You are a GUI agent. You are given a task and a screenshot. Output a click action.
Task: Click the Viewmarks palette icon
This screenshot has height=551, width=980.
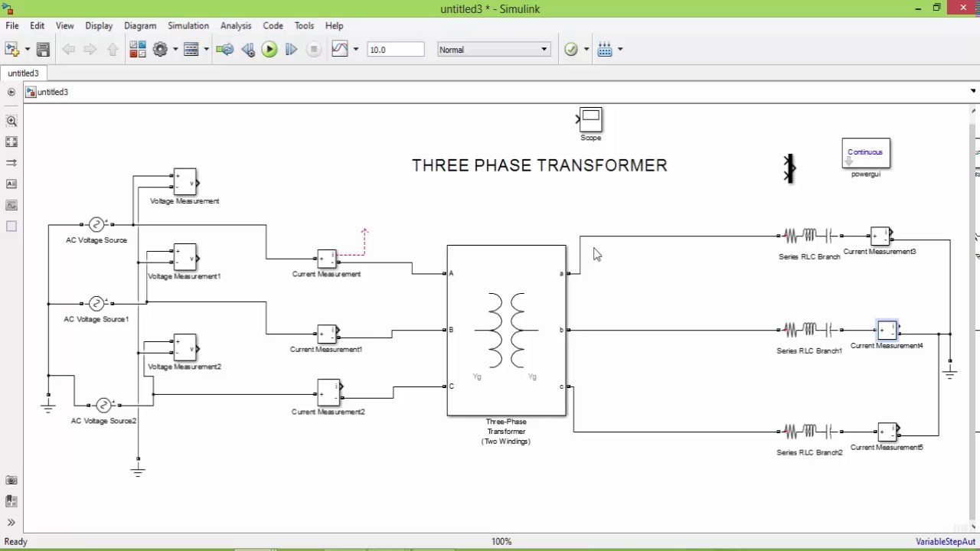point(11,501)
